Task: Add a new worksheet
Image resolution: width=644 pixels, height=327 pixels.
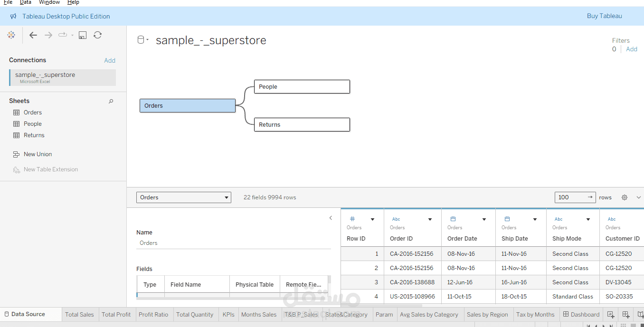Action: click(611, 314)
